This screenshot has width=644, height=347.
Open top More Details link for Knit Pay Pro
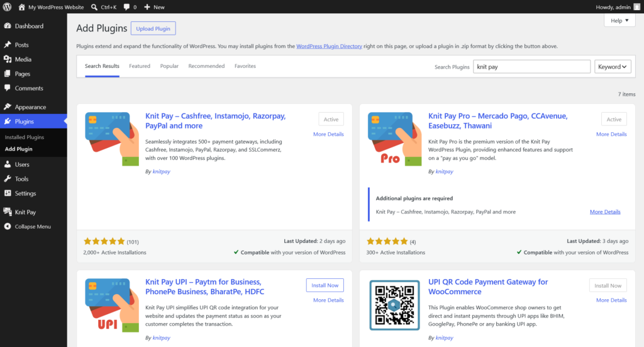click(x=611, y=134)
